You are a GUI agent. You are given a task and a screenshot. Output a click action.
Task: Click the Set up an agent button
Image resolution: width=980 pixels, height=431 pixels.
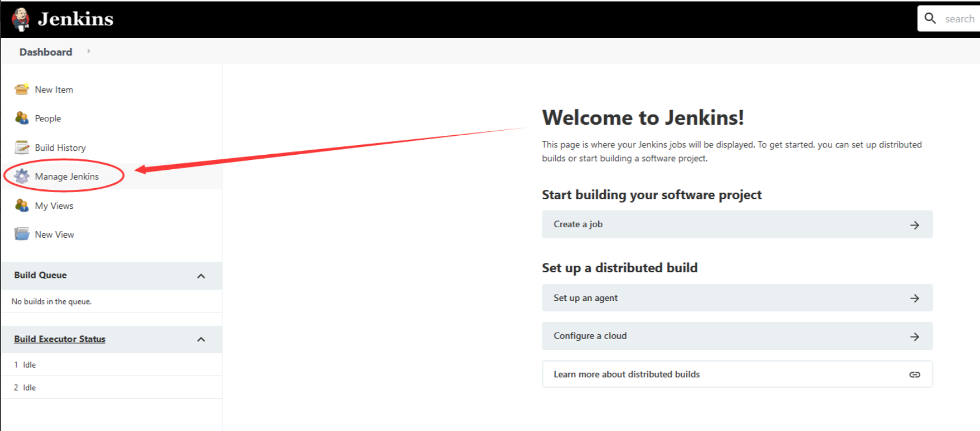[x=737, y=298]
